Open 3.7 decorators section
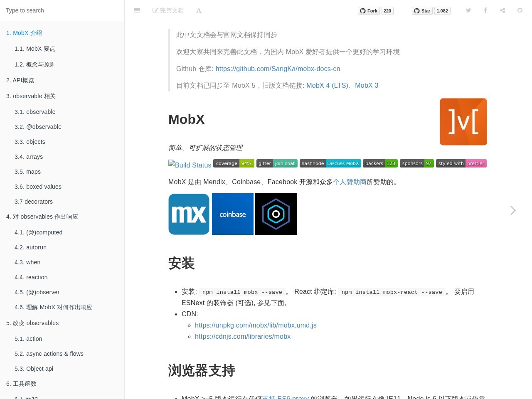 pyautogui.click(x=62, y=202)
